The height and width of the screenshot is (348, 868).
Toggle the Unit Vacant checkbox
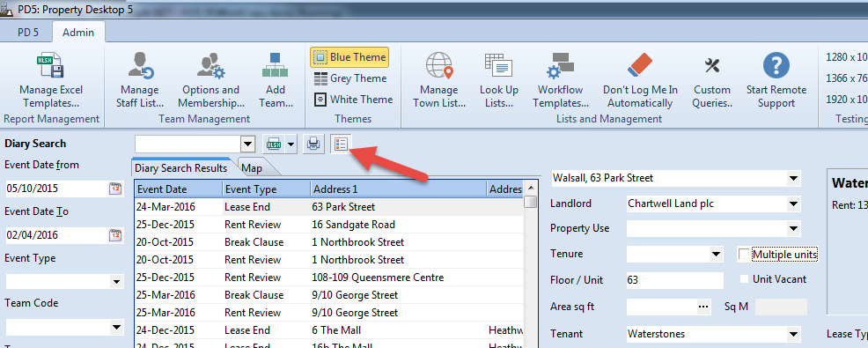click(x=745, y=279)
